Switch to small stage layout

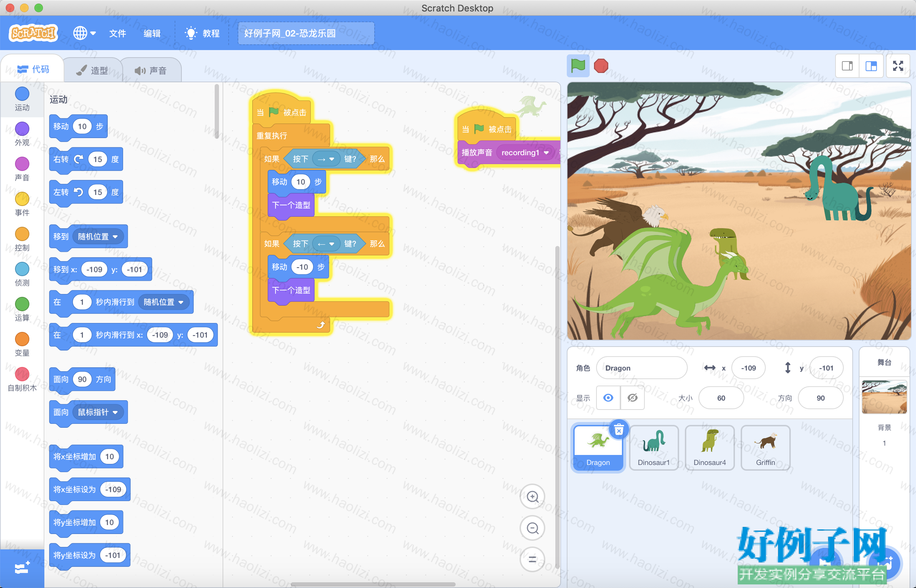(x=847, y=66)
